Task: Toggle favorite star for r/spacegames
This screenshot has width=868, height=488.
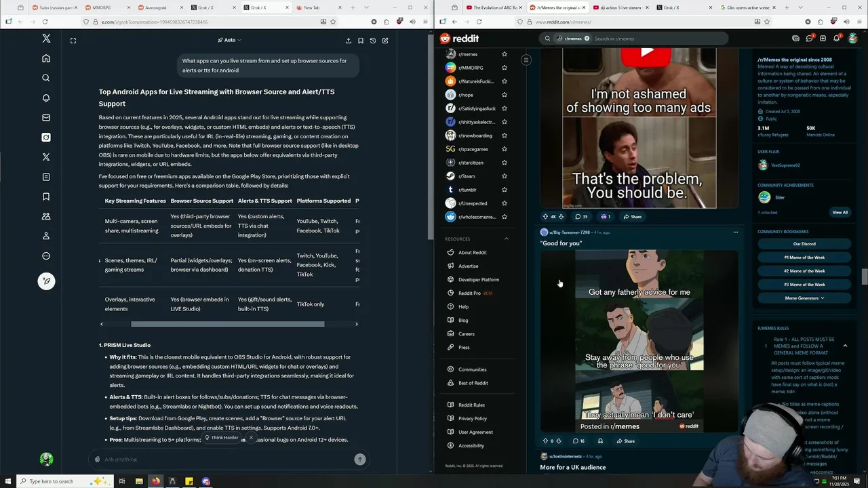Action: click(504, 149)
